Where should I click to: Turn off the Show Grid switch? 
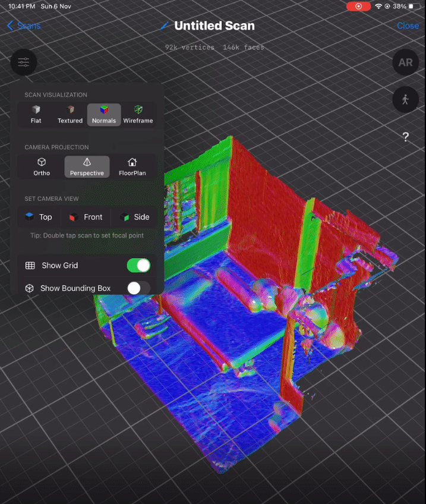click(x=138, y=266)
